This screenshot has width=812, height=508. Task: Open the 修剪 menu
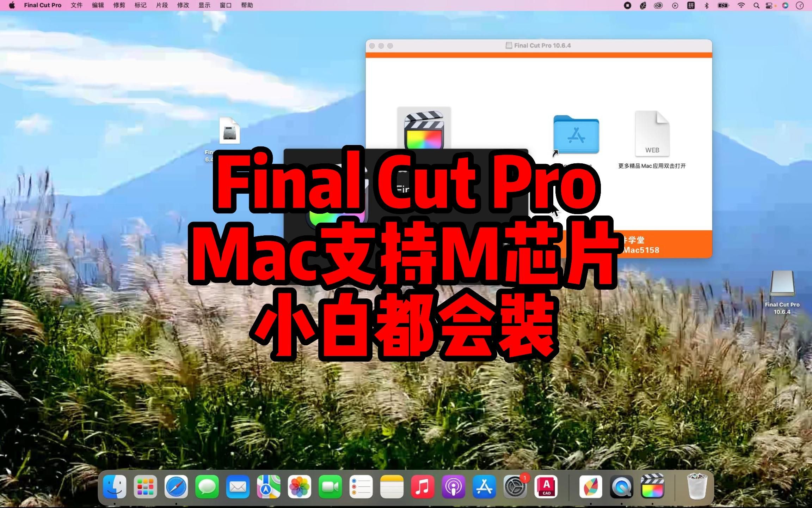119,5
